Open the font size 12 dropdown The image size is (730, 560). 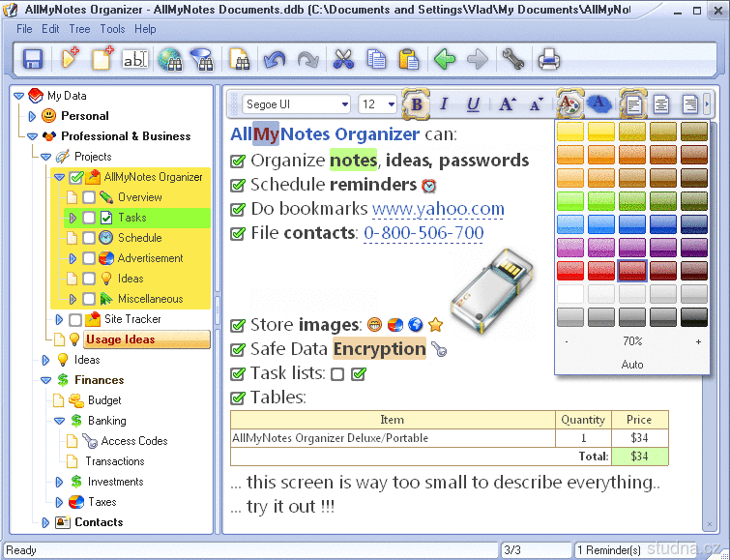pyautogui.click(x=391, y=104)
